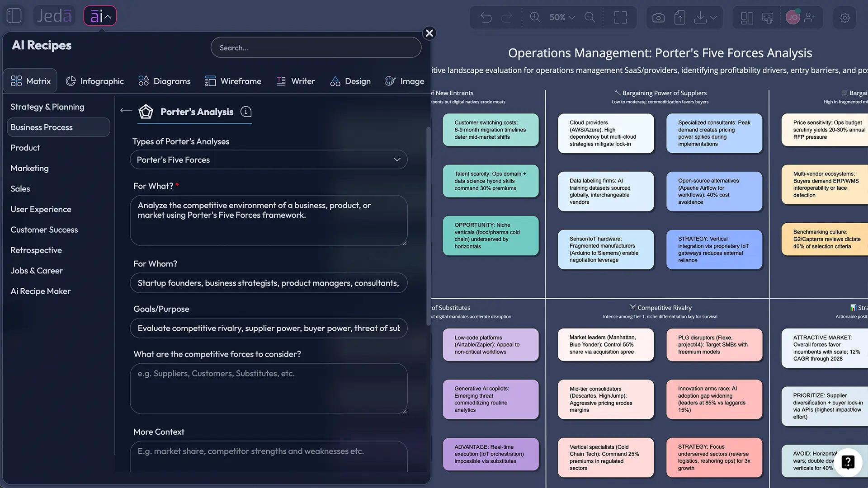This screenshot has height=488, width=868.
Task: Select Strategy & Planning category
Action: [47, 107]
